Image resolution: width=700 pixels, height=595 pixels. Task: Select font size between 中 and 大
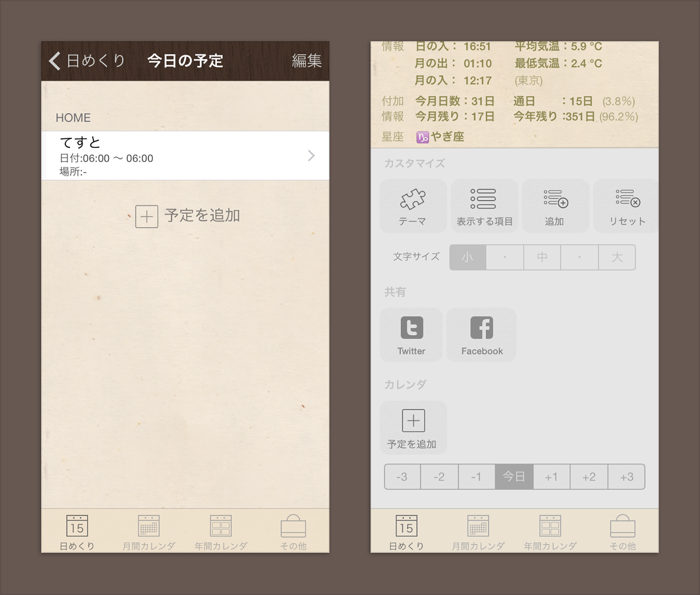pyautogui.click(x=579, y=257)
